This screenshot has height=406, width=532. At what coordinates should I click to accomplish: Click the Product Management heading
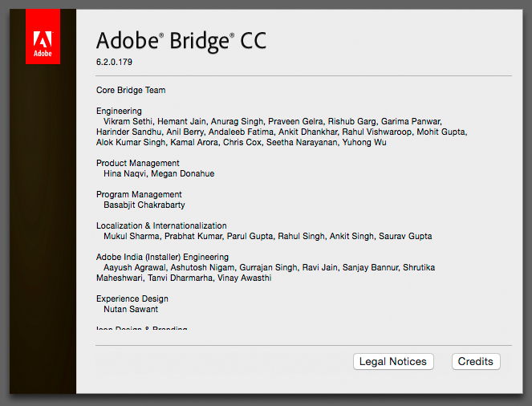[138, 163]
